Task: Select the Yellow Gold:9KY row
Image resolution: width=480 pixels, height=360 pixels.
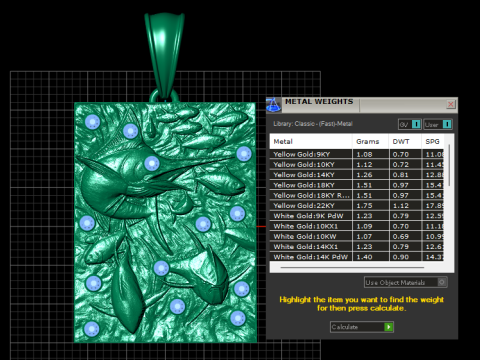Action: [356, 154]
